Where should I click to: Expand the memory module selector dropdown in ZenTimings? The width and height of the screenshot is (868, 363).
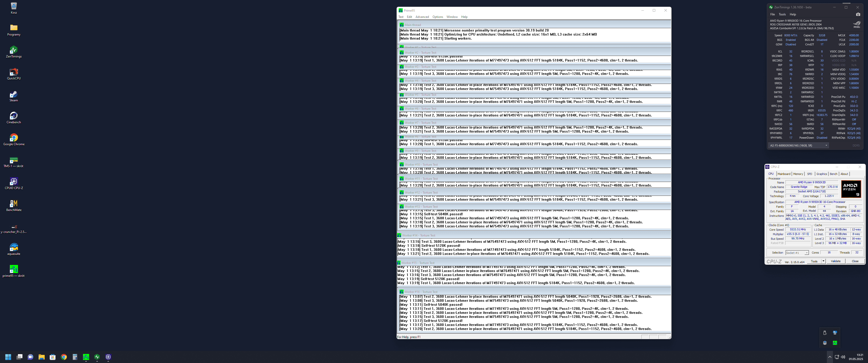click(x=826, y=145)
